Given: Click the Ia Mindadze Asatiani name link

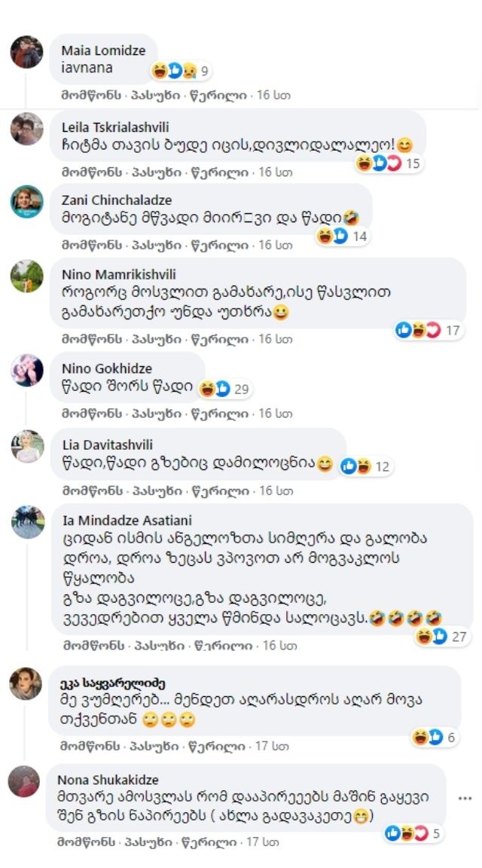Looking at the screenshot, I should (x=127, y=521).
